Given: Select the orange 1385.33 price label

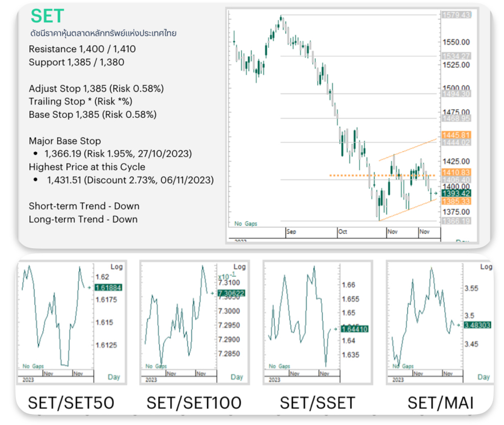Looking at the screenshot, I should tap(457, 201).
